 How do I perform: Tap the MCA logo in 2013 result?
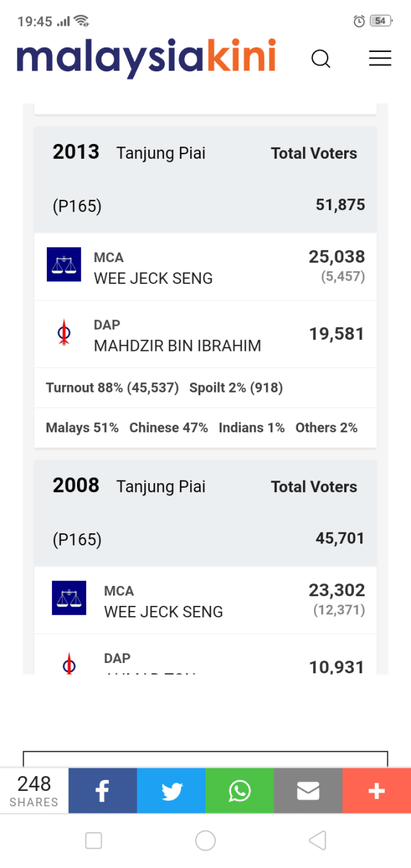(64, 264)
